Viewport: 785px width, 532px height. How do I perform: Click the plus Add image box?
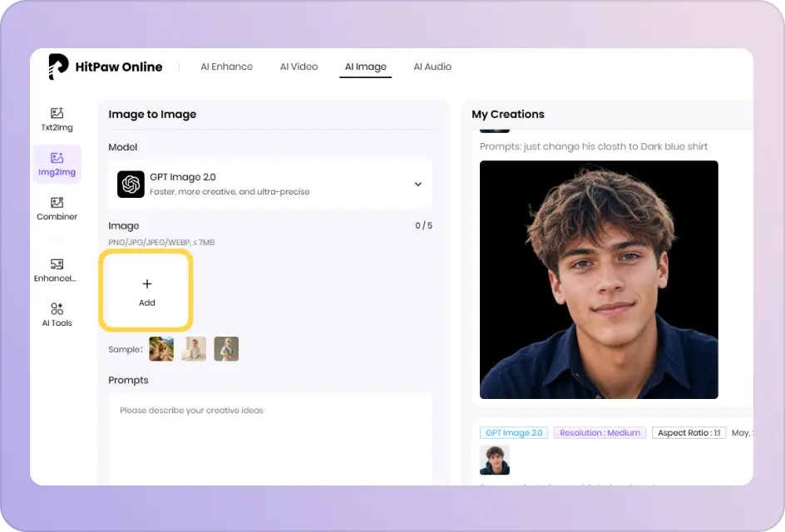(146, 292)
